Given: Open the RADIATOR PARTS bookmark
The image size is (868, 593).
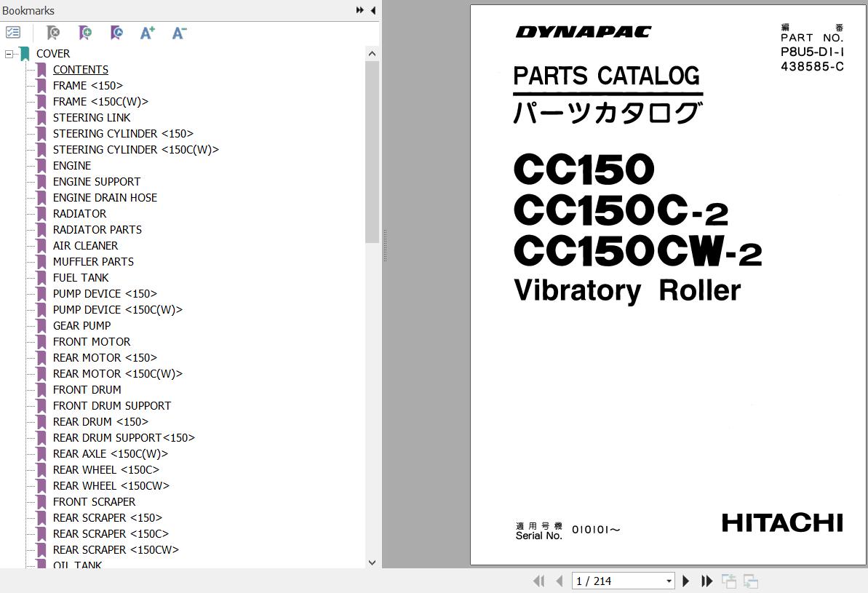Looking at the screenshot, I should tap(97, 230).
